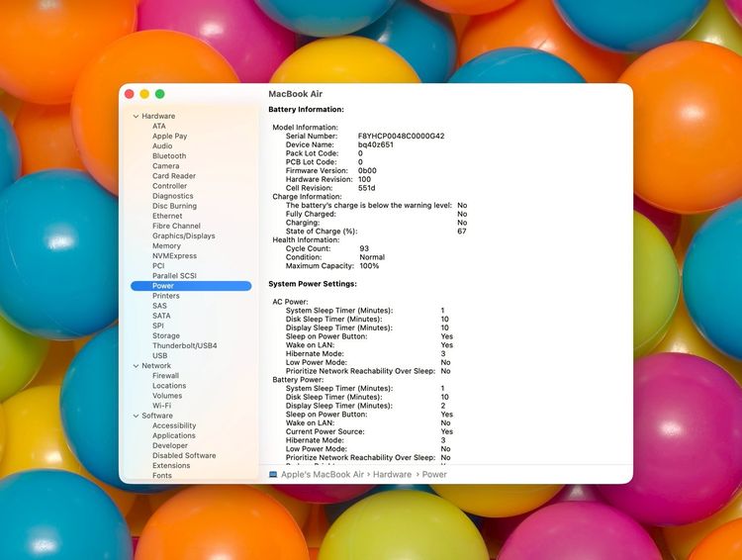Viewport: 742px width, 560px height.
Task: Select Card Reader in the sidebar
Action: point(174,176)
